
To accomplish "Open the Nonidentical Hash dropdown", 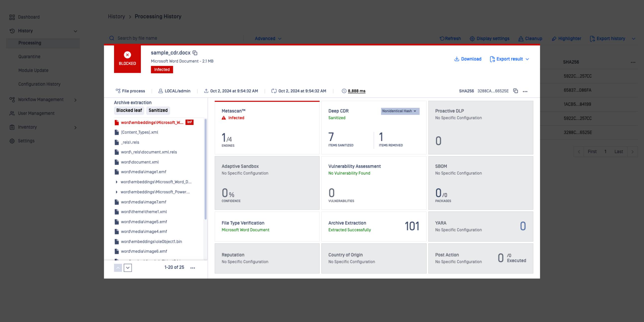I will pyautogui.click(x=400, y=111).
